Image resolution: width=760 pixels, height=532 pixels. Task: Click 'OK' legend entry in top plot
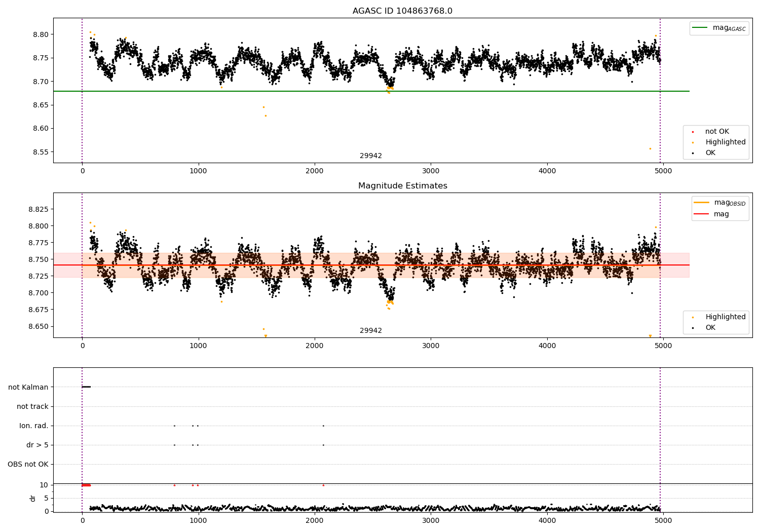point(704,153)
